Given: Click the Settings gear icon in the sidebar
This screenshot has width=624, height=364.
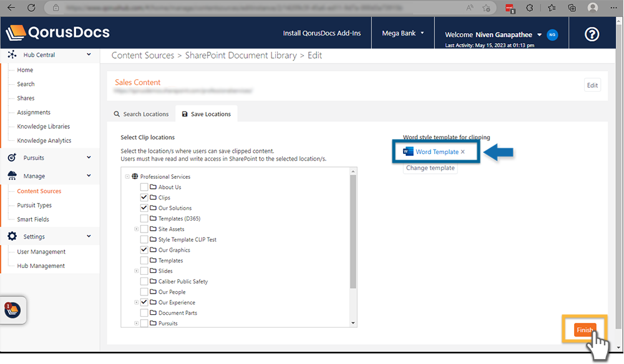Looking at the screenshot, I should (11, 236).
